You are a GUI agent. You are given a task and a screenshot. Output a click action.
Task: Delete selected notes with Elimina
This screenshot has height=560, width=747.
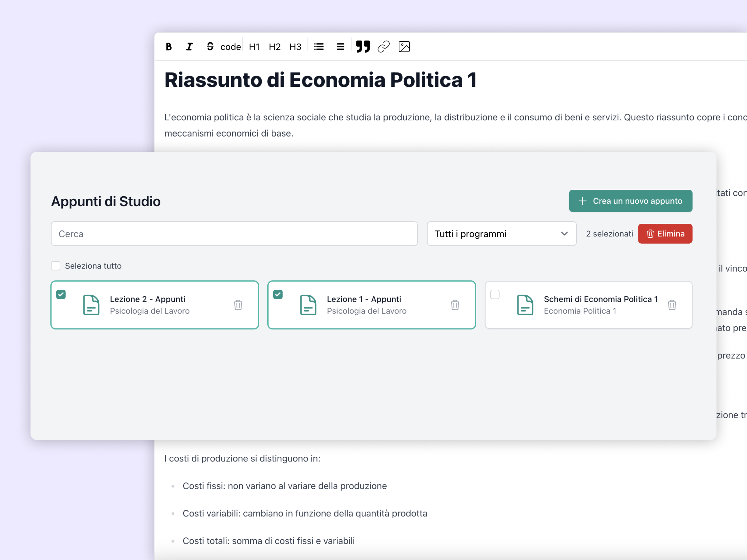[665, 234]
